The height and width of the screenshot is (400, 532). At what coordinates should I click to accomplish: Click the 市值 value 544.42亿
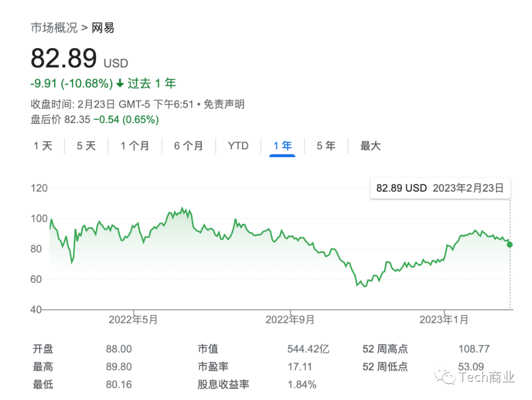[308, 349]
